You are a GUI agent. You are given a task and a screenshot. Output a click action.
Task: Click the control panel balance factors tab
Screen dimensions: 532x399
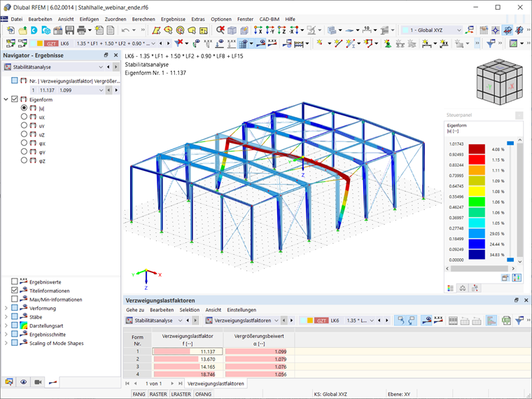pyautogui.click(x=463, y=288)
